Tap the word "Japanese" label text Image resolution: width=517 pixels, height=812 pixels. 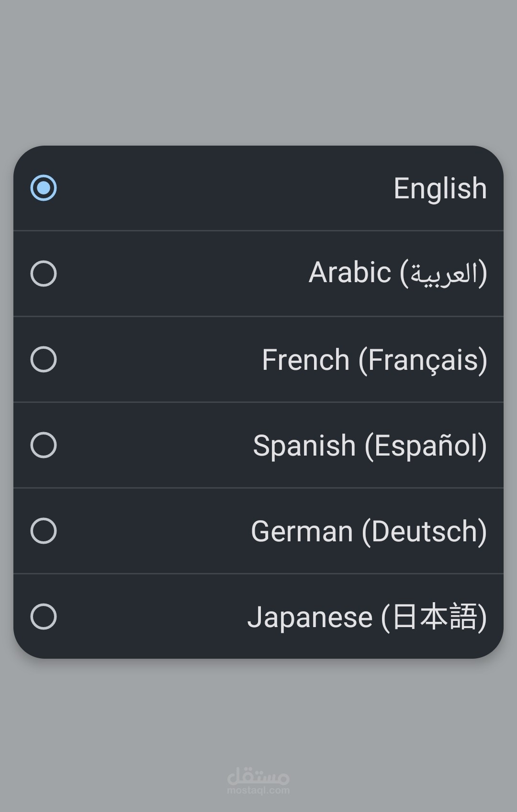310,617
